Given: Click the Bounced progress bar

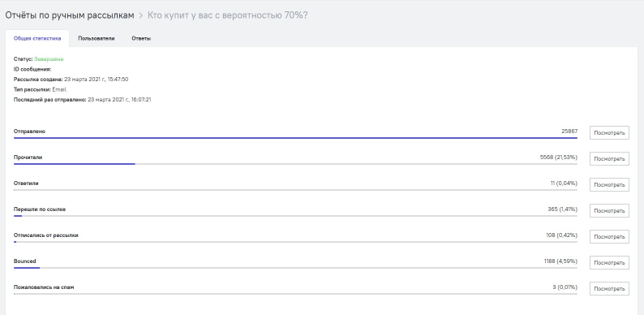Looking at the screenshot, I should (x=295, y=268).
